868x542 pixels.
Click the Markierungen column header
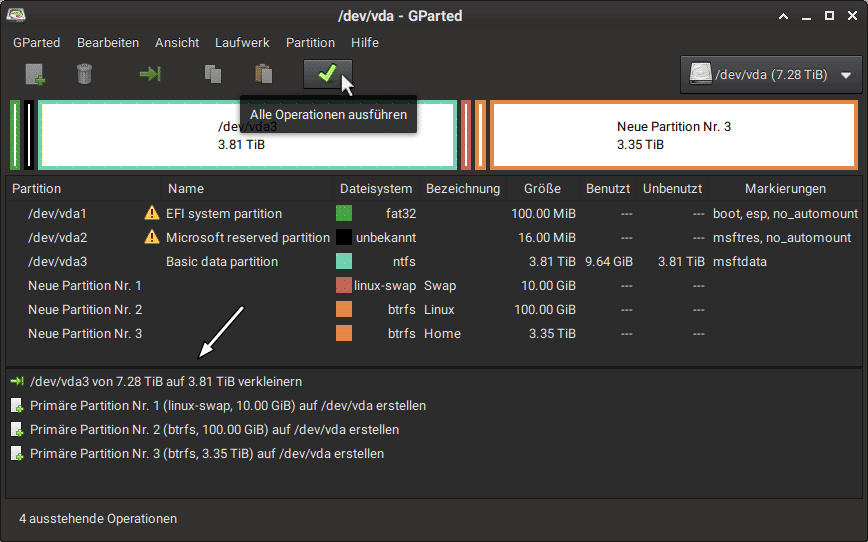pos(785,189)
